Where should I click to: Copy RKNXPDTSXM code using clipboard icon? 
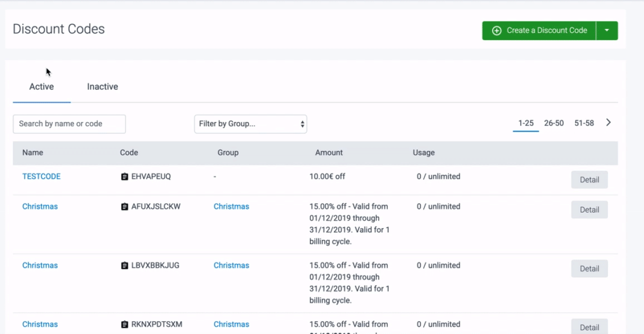tap(125, 324)
